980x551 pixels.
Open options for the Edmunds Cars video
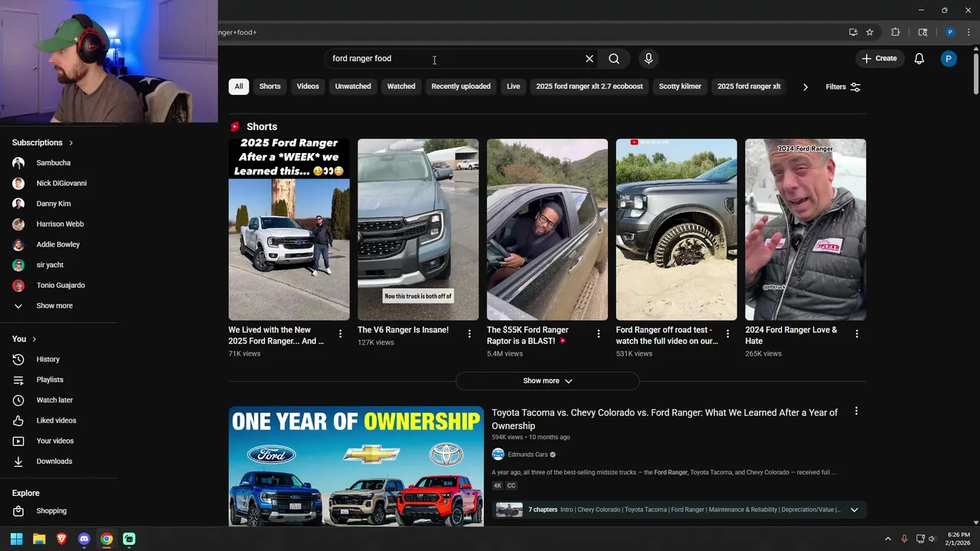[856, 411]
